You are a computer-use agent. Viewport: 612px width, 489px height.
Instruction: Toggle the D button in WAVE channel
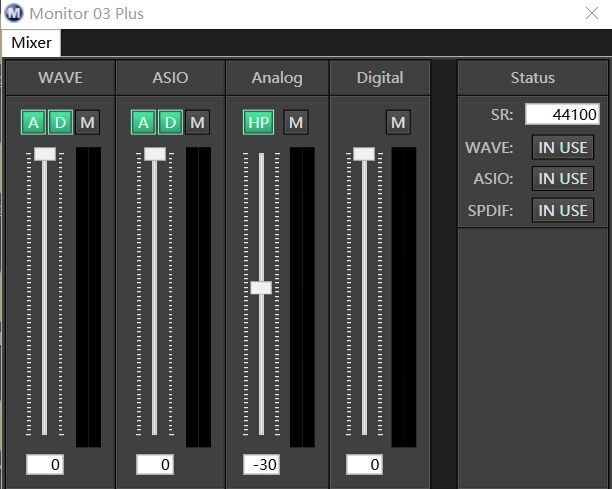point(61,122)
